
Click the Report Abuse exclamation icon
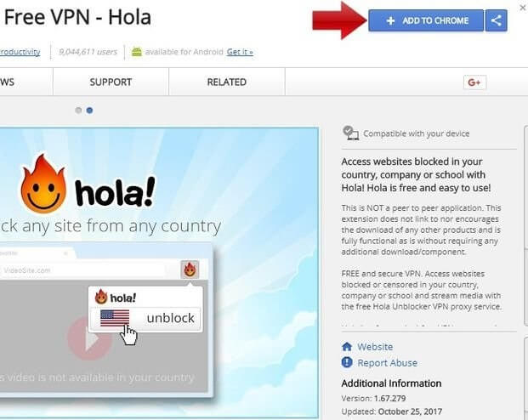click(347, 362)
